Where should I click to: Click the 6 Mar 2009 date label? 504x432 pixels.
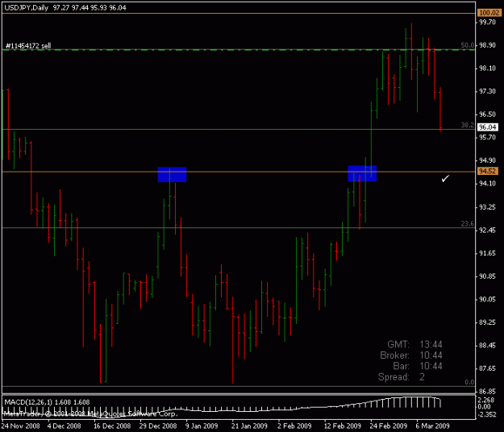(432, 426)
